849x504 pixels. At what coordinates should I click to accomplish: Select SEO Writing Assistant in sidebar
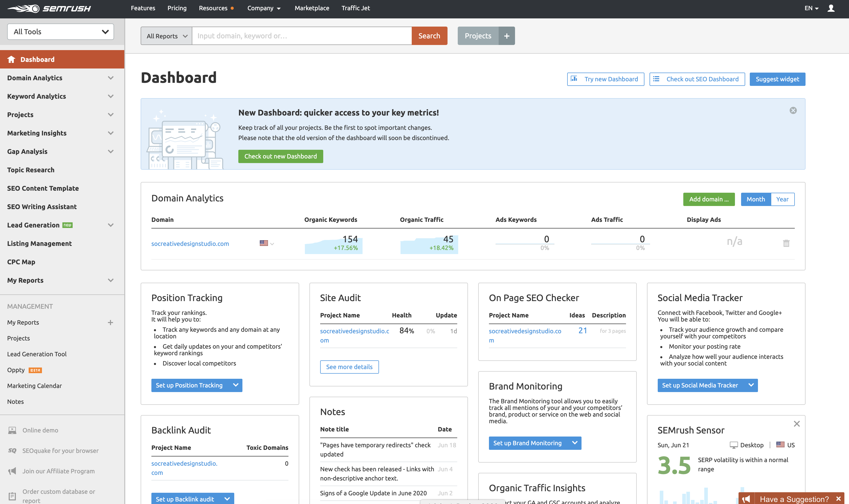click(x=42, y=207)
